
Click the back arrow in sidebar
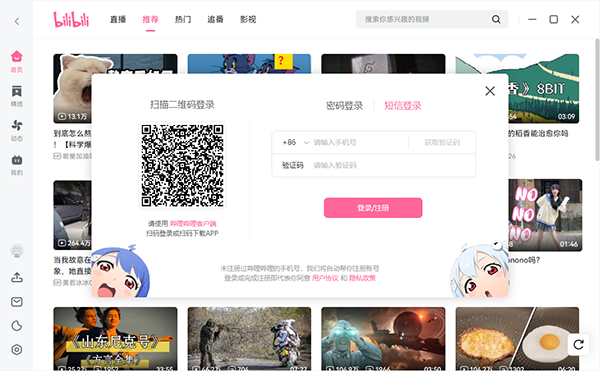click(x=17, y=21)
